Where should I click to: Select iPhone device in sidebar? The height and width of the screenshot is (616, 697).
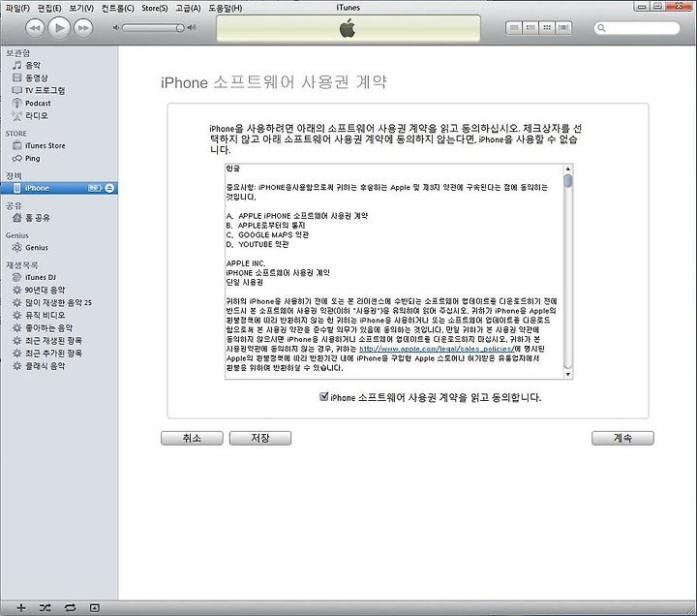[x=59, y=188]
